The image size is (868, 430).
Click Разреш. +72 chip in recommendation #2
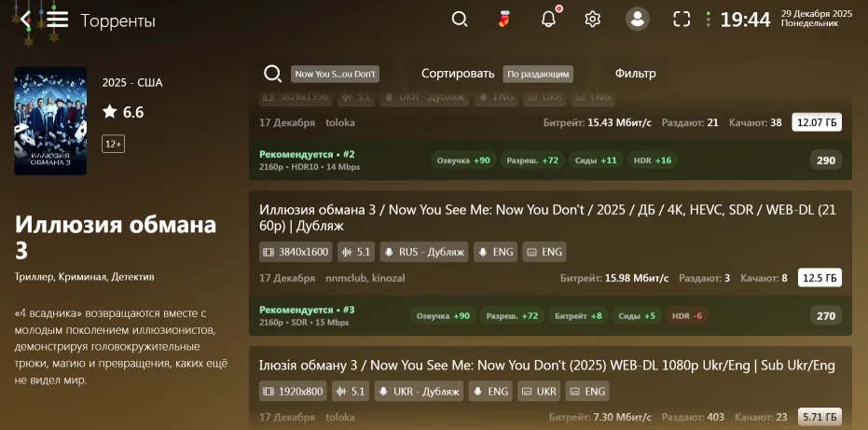(x=532, y=160)
